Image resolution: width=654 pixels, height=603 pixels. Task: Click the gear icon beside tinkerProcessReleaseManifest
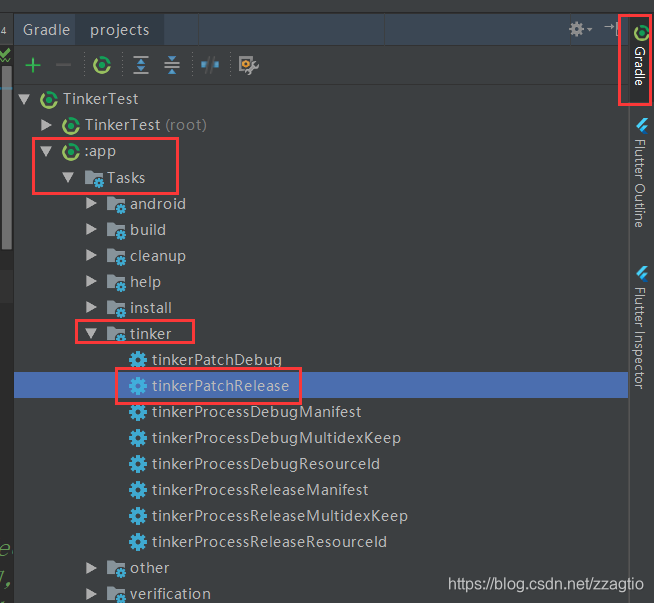pos(138,490)
